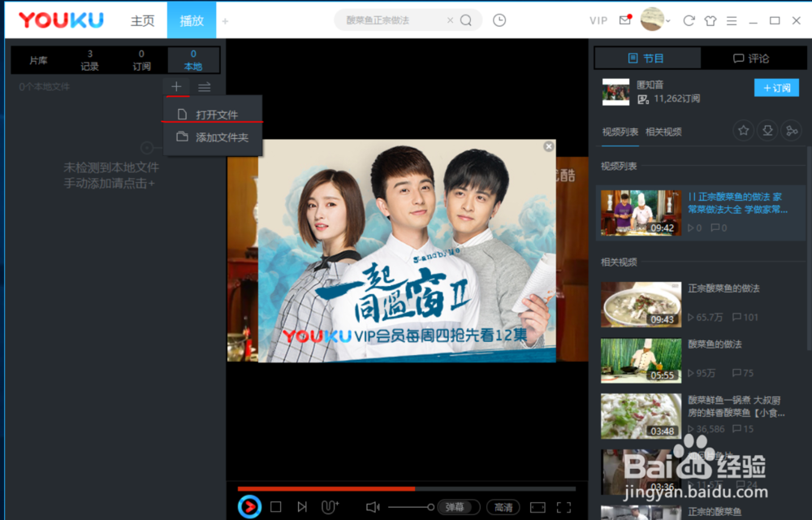Image resolution: width=812 pixels, height=520 pixels.
Task: Add a new tab with plus icon
Action: pyautogui.click(x=225, y=21)
